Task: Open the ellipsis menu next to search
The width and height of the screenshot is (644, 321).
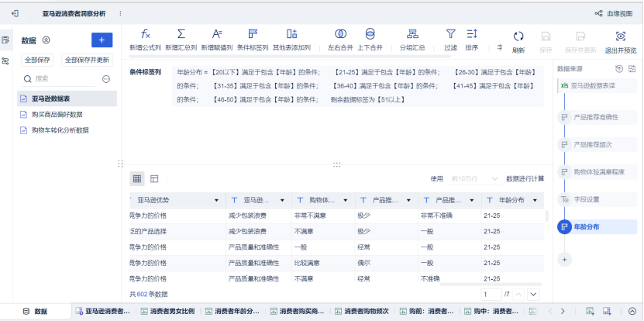Action: click(106, 79)
